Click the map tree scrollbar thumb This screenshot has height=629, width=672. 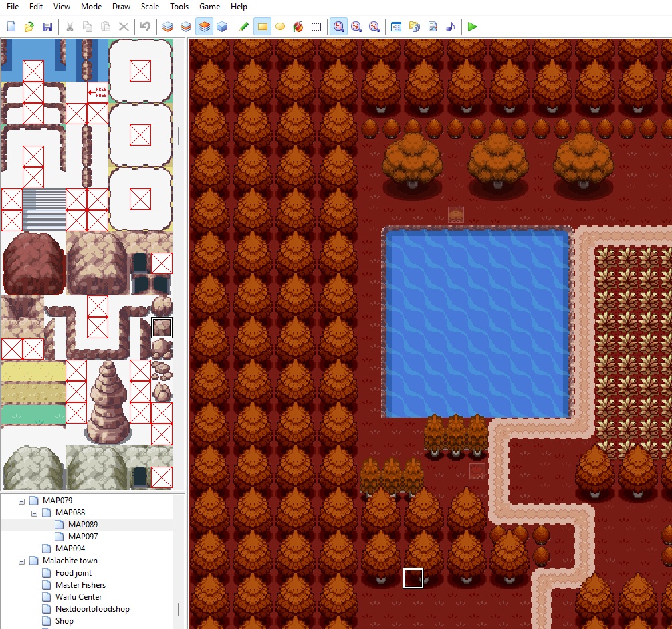(x=179, y=610)
